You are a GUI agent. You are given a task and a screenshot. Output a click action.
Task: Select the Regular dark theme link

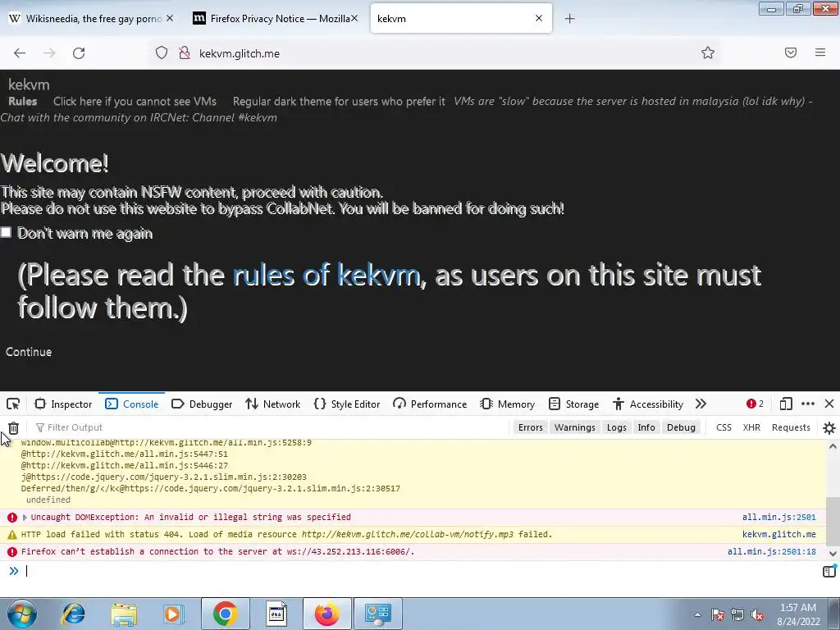click(339, 101)
